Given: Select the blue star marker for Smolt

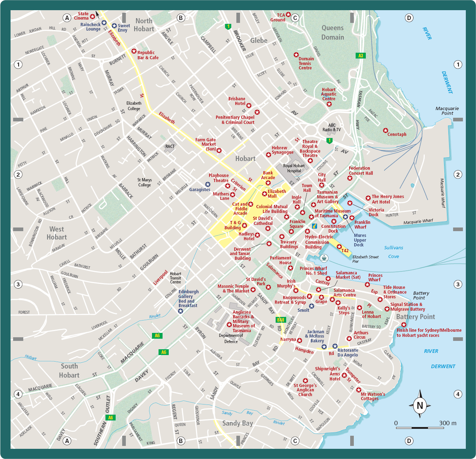Looking at the screenshot, I should [x=311, y=306].
